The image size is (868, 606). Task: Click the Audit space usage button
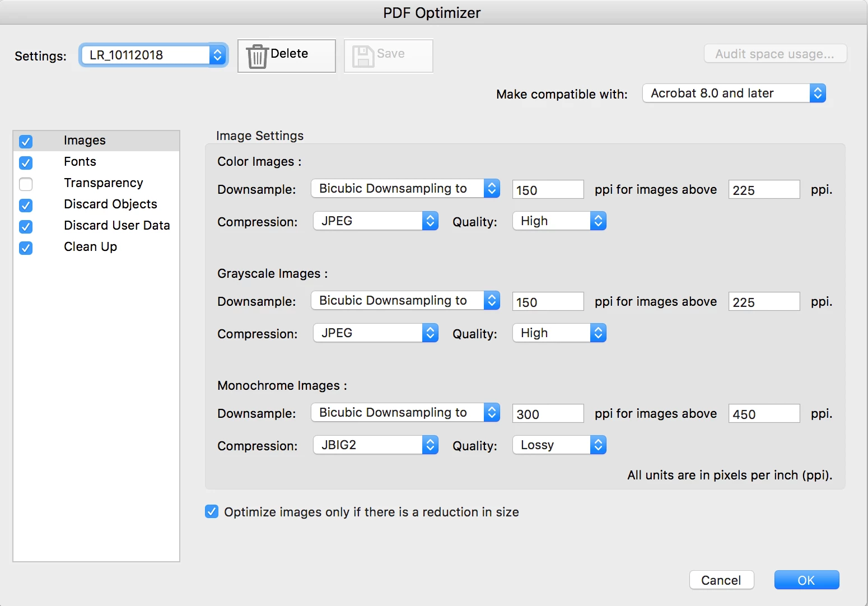pyautogui.click(x=775, y=54)
